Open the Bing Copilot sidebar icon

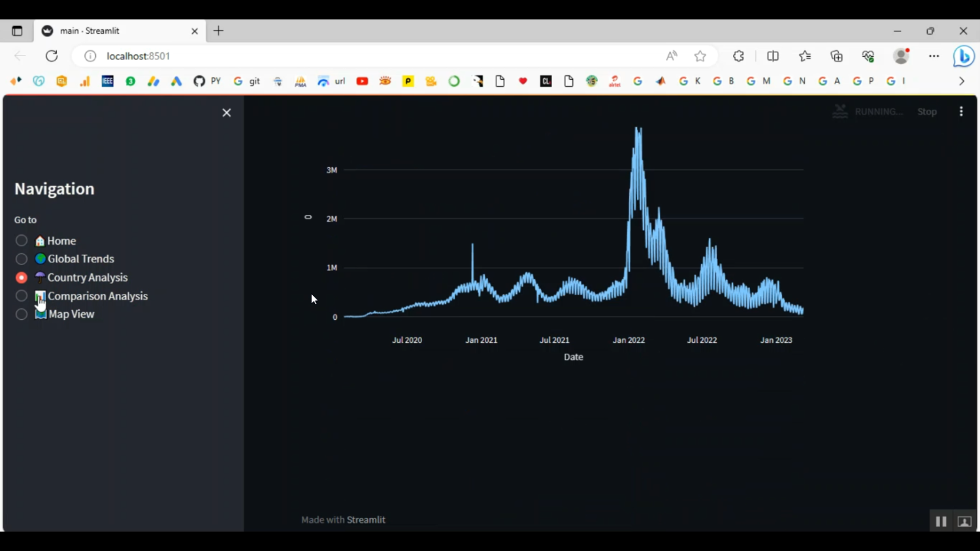[x=964, y=56]
